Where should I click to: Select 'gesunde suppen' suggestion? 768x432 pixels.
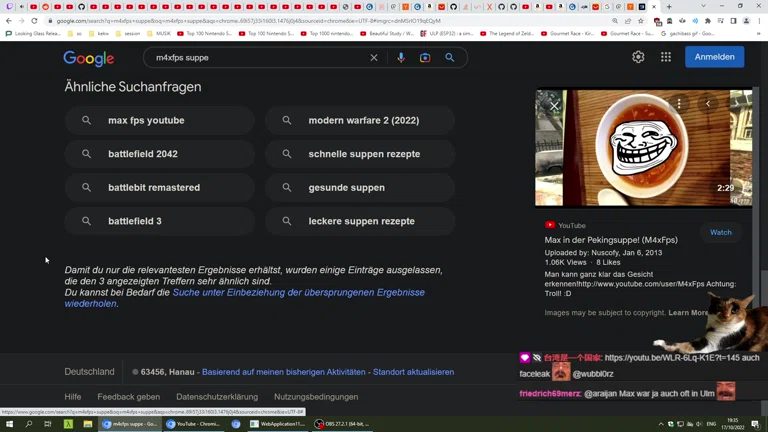(360, 188)
